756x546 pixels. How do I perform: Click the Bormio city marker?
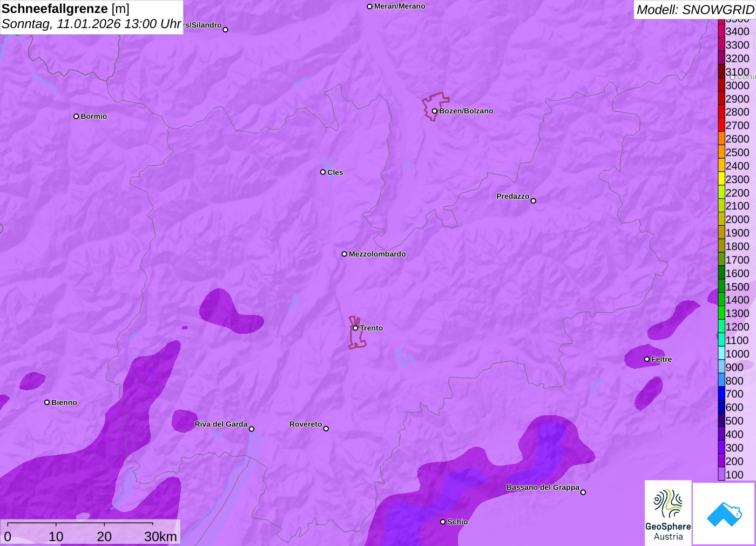(x=76, y=116)
